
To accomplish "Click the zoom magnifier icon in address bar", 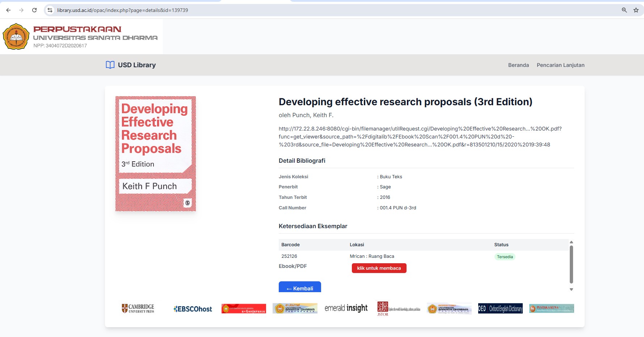I will click(x=624, y=10).
